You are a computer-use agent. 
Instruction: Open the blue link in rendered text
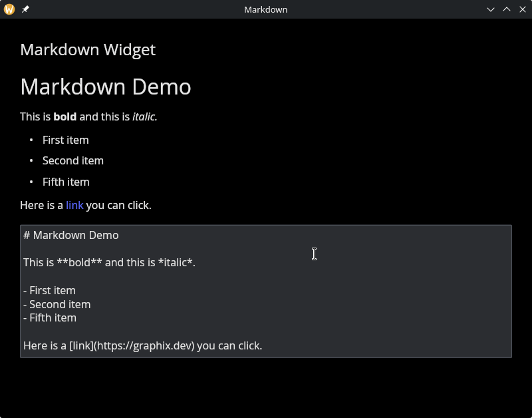click(x=73, y=205)
